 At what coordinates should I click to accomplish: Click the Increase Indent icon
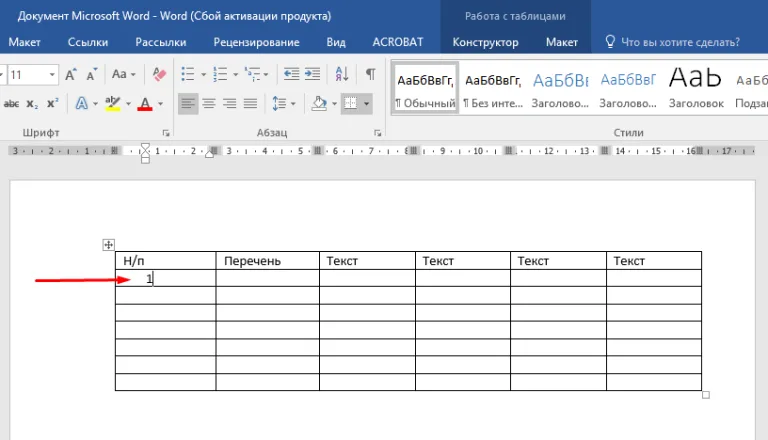(x=312, y=74)
